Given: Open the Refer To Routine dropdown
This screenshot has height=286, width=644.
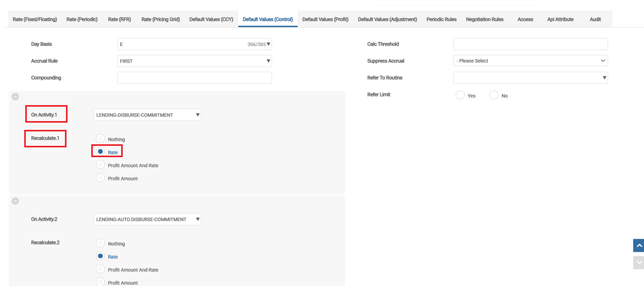Looking at the screenshot, I should point(530,78).
